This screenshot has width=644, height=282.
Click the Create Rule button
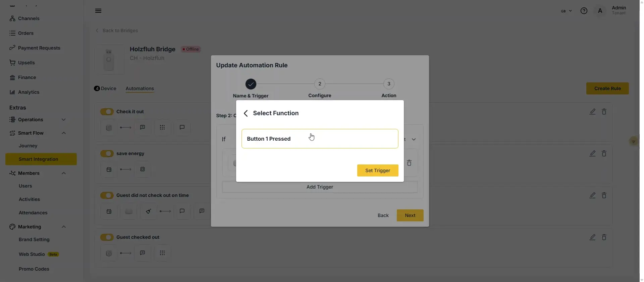coord(607,88)
